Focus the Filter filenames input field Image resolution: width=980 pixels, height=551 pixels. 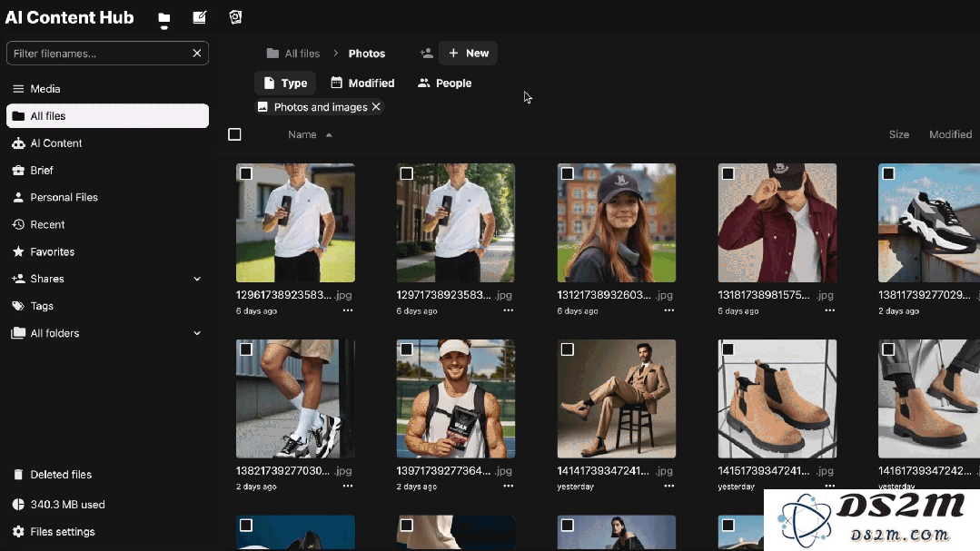pos(100,53)
